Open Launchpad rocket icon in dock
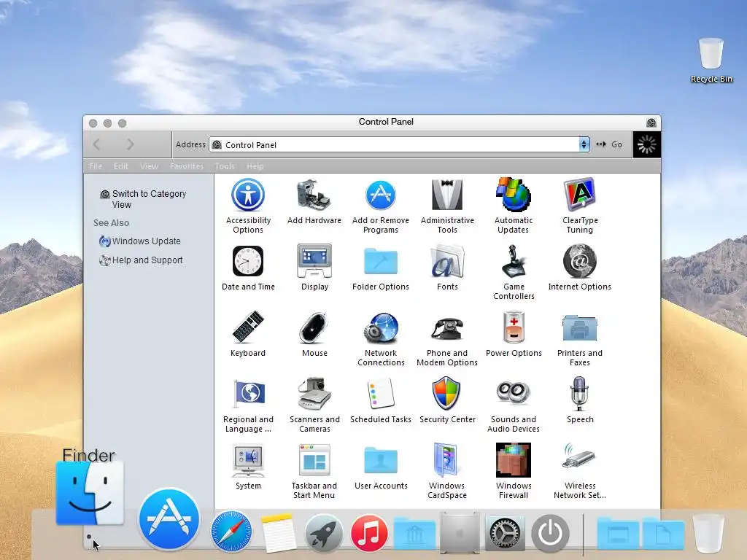747x560 pixels. (323, 533)
